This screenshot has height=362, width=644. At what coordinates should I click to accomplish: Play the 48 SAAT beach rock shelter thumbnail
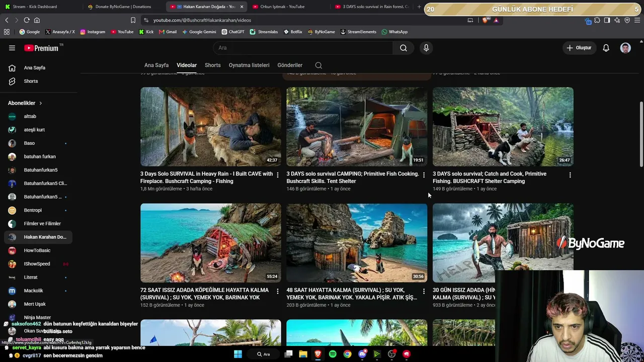click(357, 243)
